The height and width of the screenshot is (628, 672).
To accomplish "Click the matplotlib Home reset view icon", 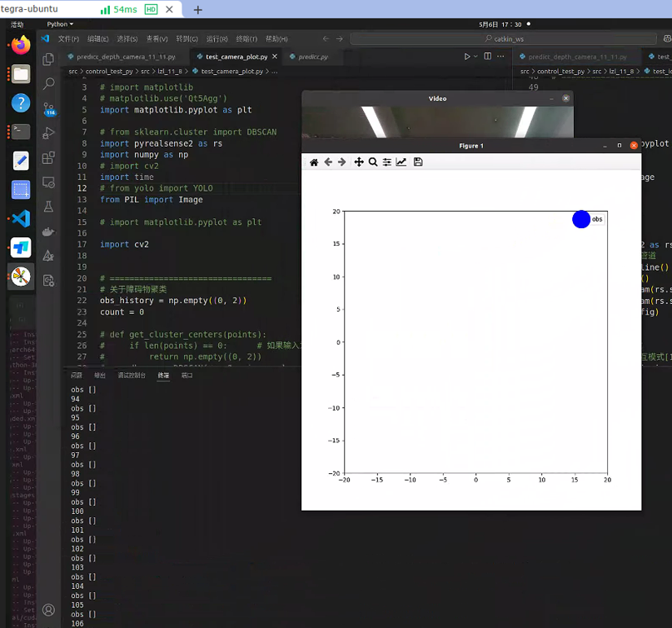I will [314, 162].
